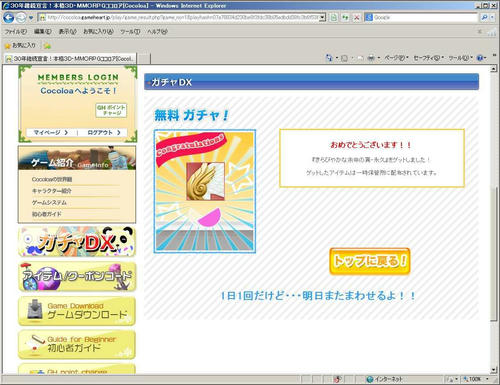
Task: Click the ログアウト link
Action: point(104,132)
